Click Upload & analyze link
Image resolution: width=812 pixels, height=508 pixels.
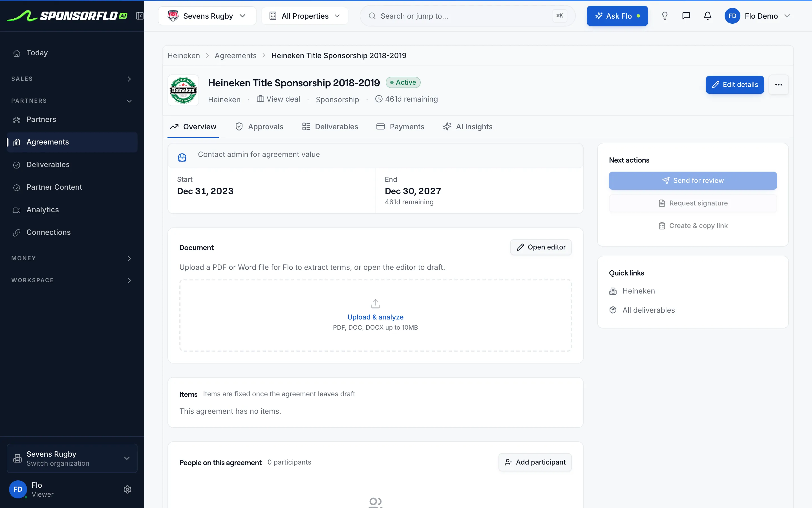(x=375, y=317)
